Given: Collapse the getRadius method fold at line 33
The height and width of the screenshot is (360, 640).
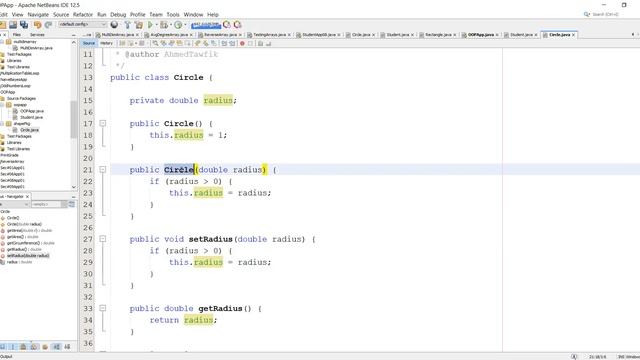Looking at the screenshot, I should [x=103, y=308].
